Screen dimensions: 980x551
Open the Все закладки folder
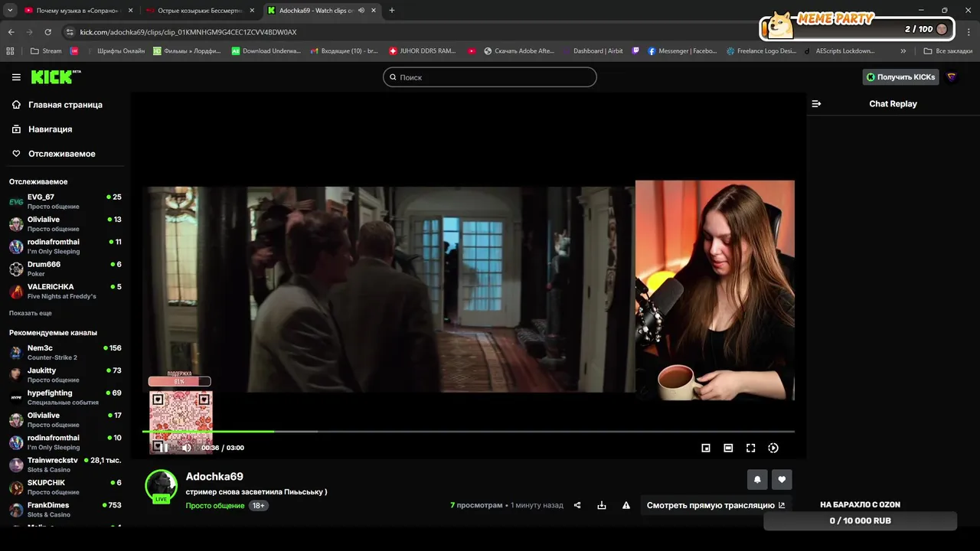[948, 51]
